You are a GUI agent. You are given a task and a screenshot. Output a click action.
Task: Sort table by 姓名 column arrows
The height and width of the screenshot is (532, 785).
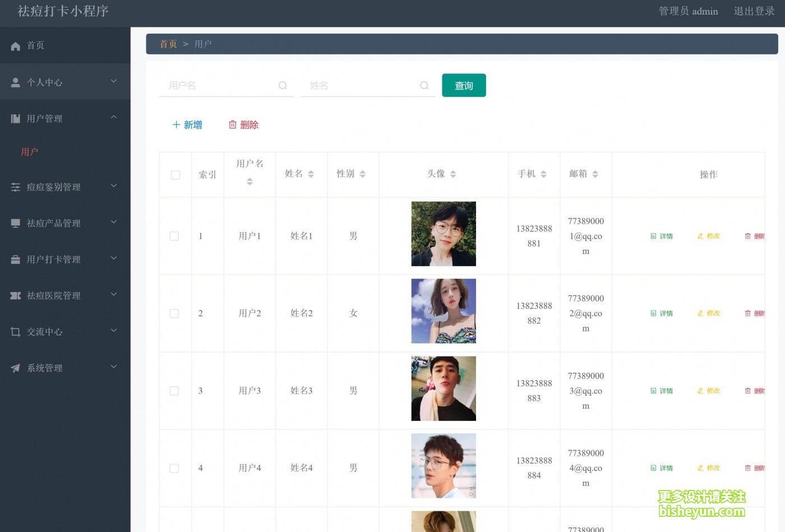tap(311, 174)
